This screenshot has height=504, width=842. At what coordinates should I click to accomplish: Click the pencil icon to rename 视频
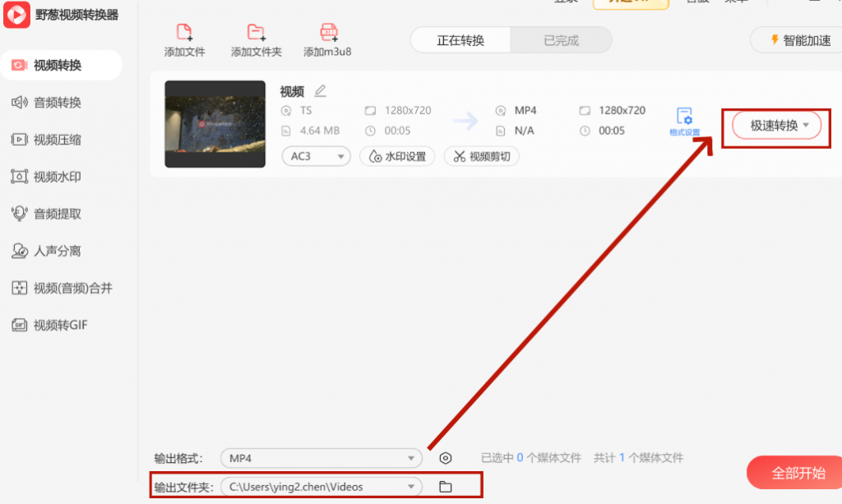pyautogui.click(x=321, y=90)
